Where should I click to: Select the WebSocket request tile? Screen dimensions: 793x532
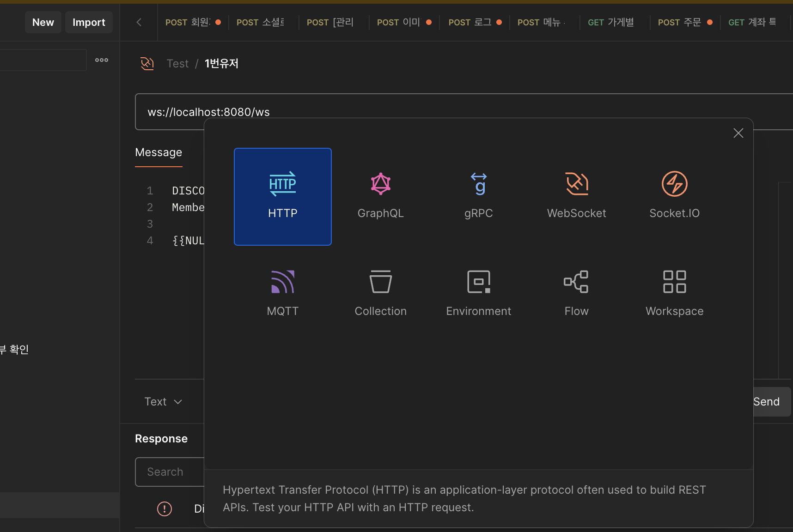click(x=577, y=197)
